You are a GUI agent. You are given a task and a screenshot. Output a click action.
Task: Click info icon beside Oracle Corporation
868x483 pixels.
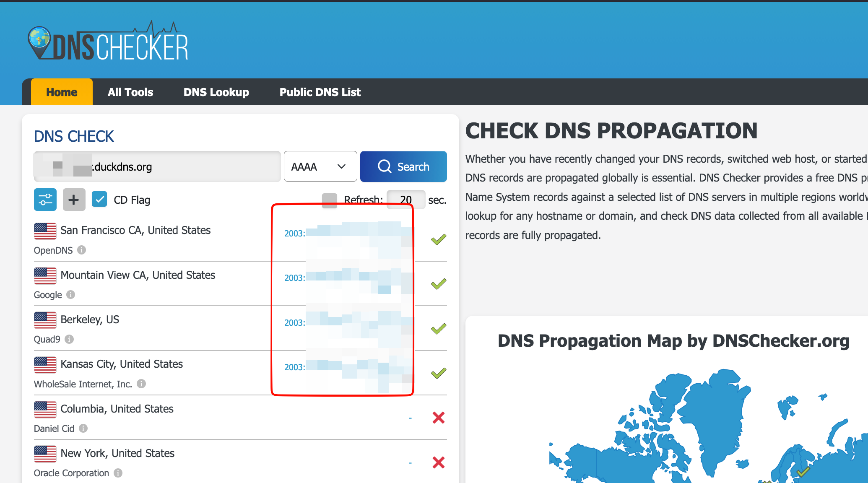click(118, 473)
